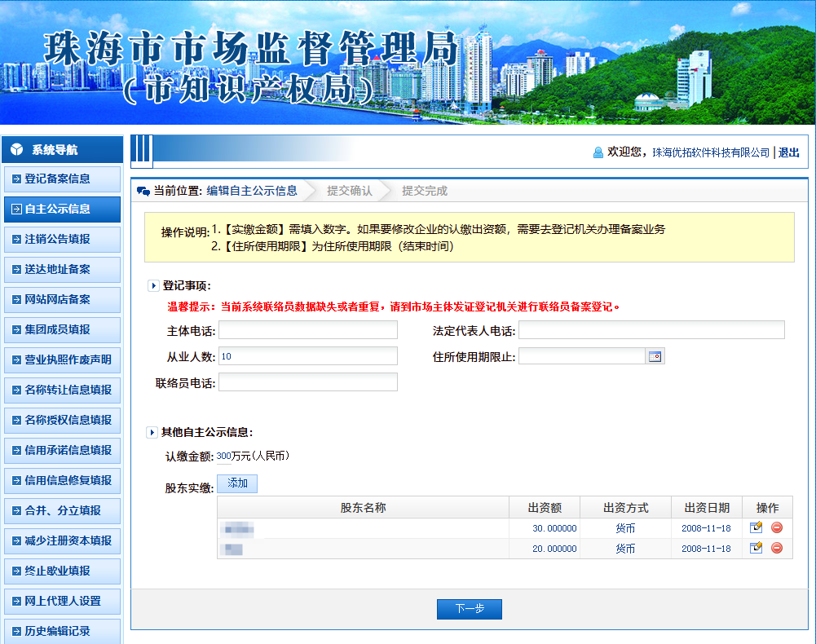
Task: Delete the 20.000000 shareholder contribution row
Action: pos(776,548)
